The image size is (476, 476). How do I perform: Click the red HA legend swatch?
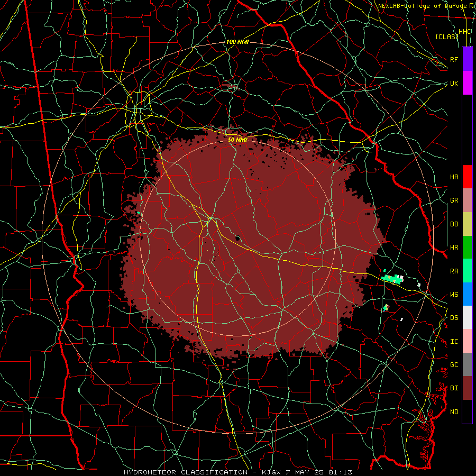pyautogui.click(x=467, y=177)
